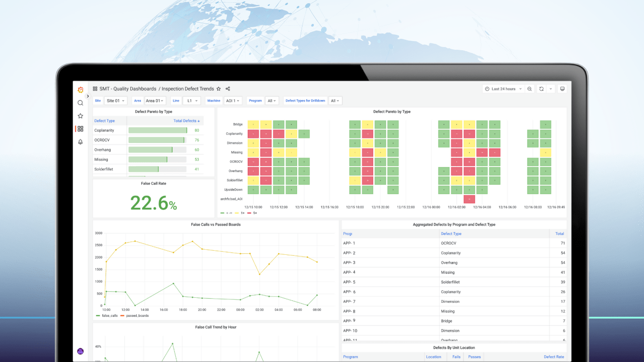Sort Defects By Unit Location by Defect Rate

(554, 357)
